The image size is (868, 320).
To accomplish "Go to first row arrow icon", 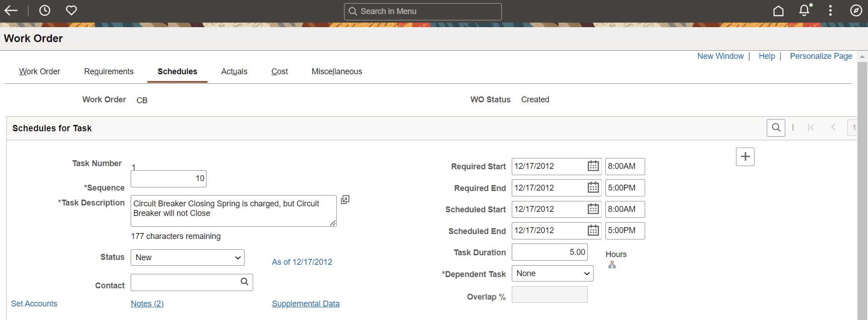I will pos(811,128).
